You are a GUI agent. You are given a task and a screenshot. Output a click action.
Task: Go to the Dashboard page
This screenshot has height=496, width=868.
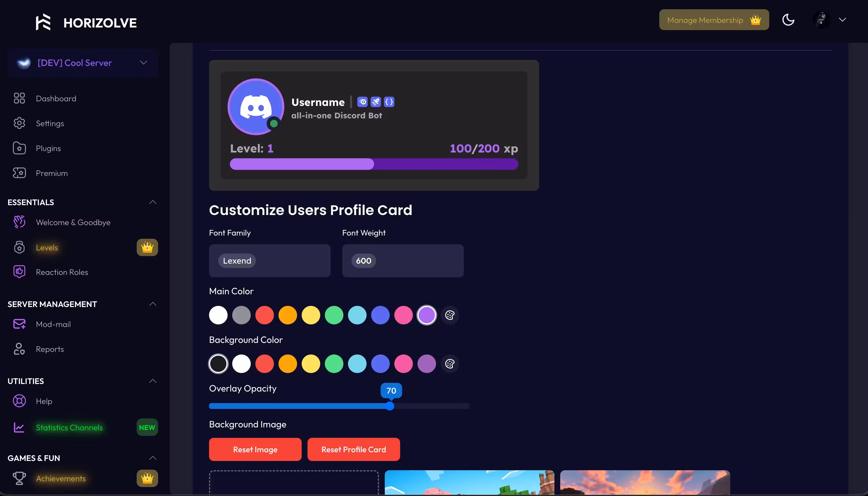tap(56, 98)
